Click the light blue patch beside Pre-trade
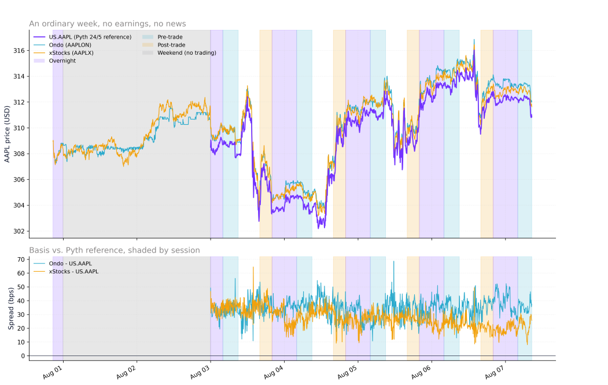 coord(148,37)
